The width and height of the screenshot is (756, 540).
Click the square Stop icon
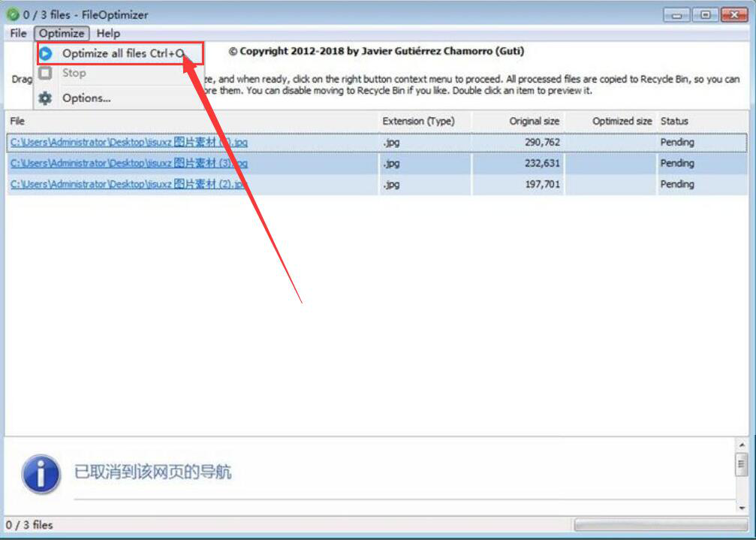(45, 73)
